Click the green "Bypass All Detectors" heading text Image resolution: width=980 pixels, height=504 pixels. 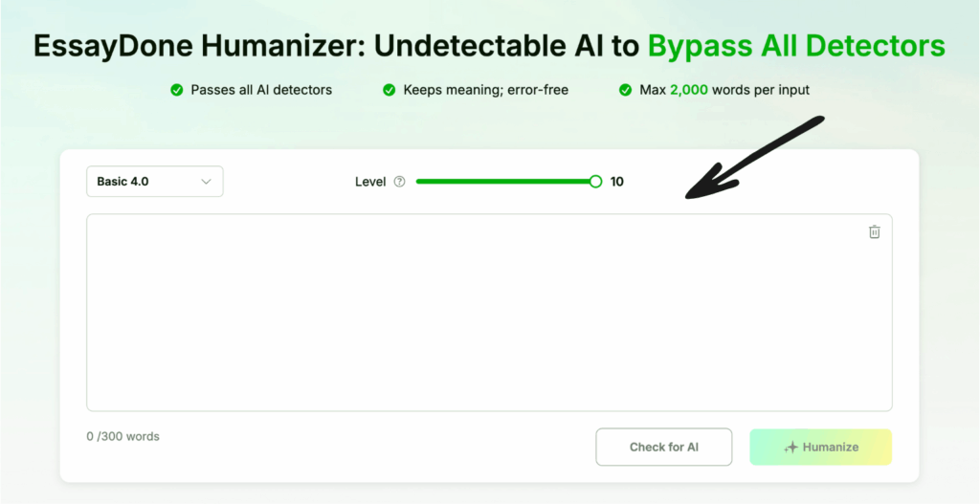pyautogui.click(x=796, y=45)
